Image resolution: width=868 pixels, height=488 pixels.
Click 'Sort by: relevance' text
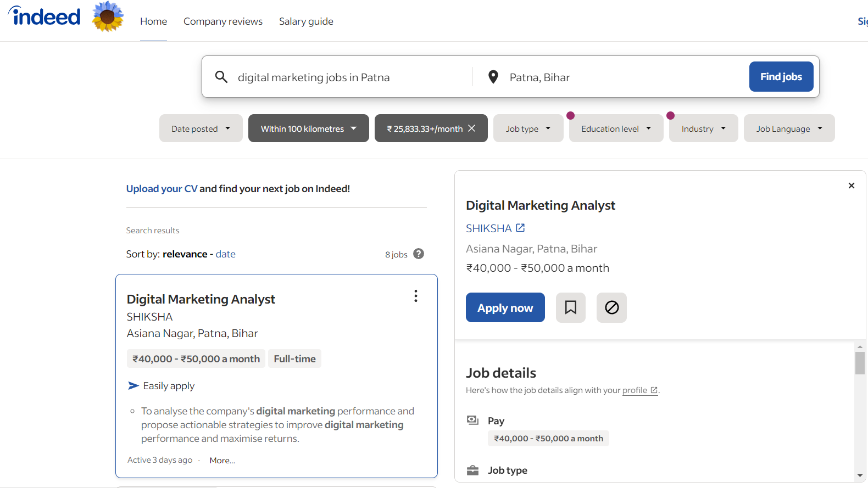(x=167, y=254)
